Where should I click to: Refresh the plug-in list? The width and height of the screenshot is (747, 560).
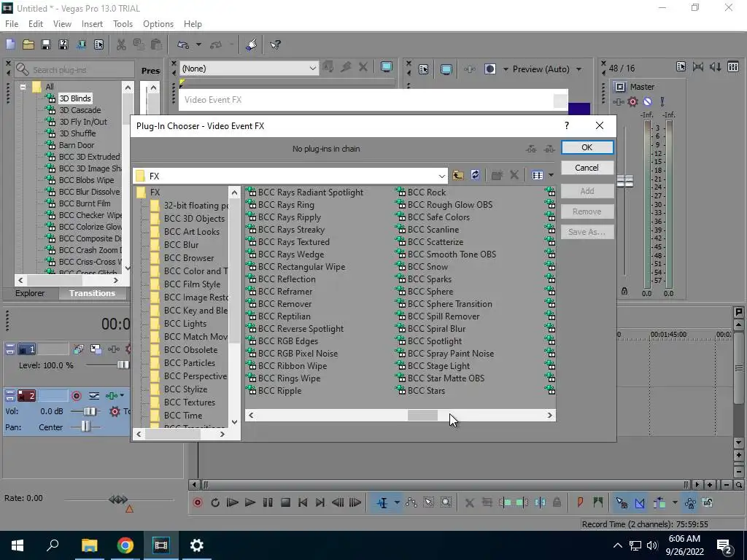[475, 175]
